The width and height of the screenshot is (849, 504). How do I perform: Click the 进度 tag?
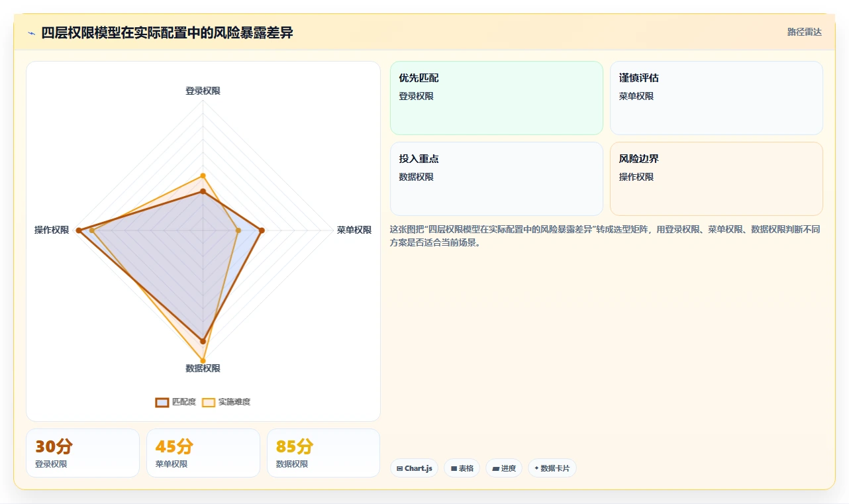point(504,468)
